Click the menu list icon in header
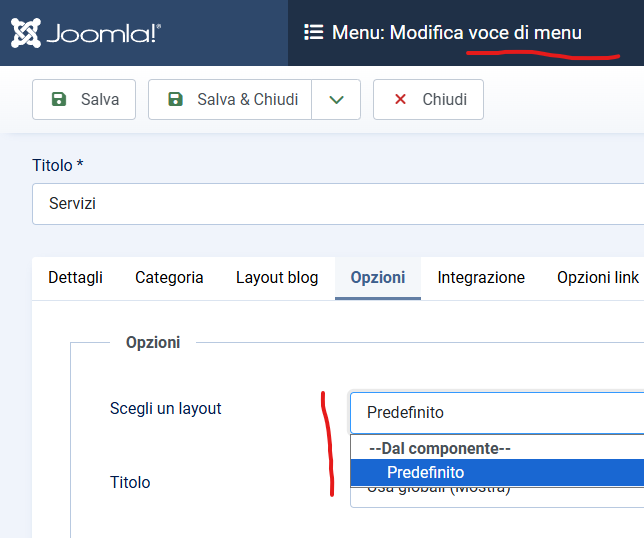 [313, 33]
